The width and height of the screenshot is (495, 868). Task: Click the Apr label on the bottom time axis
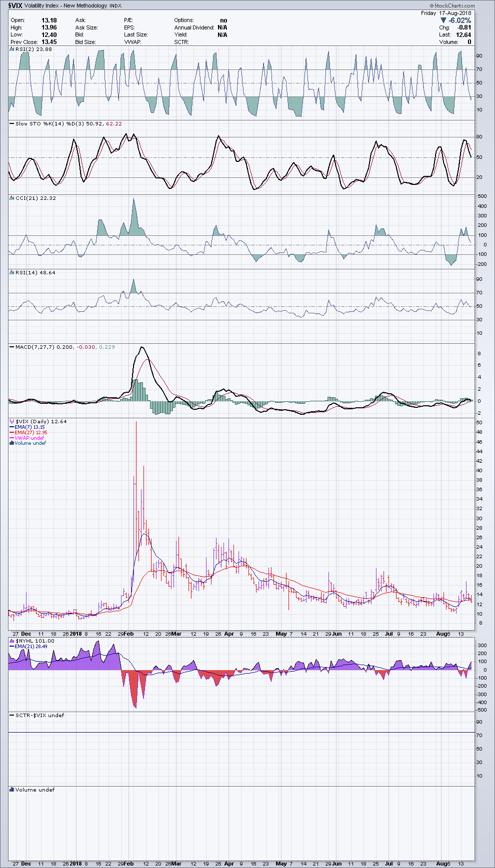[229, 864]
